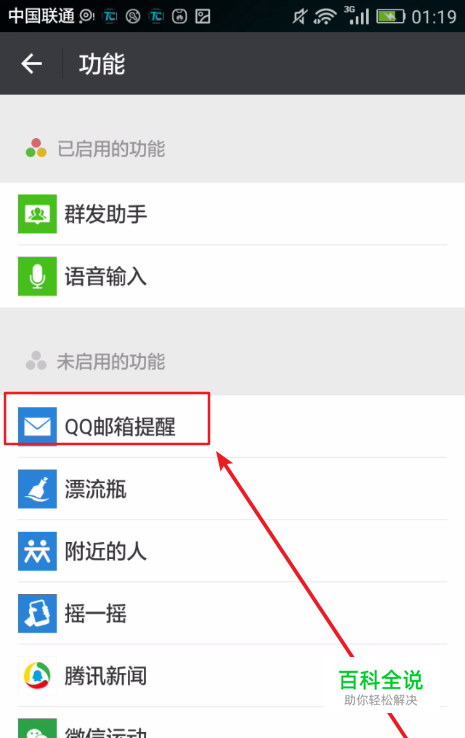Tap the 腾讯新闻 colorful logo icon
Image resolution: width=465 pixels, height=738 pixels.
[x=37, y=676]
